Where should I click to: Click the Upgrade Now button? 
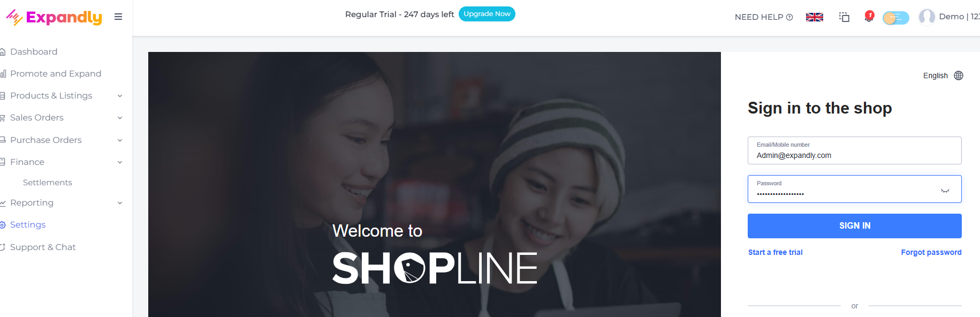[x=487, y=14]
